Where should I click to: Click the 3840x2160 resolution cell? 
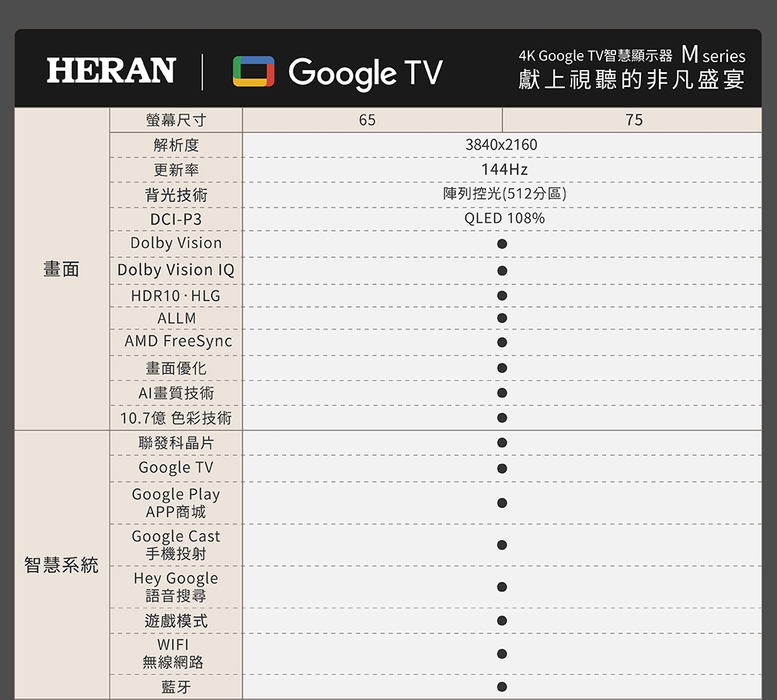502,145
